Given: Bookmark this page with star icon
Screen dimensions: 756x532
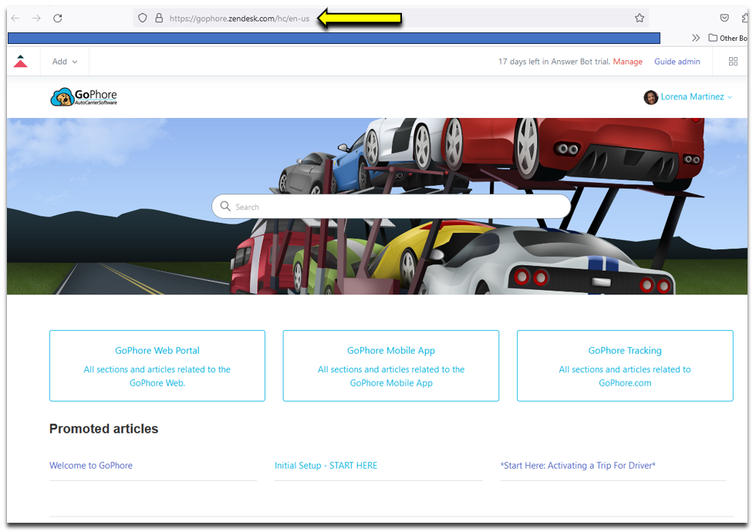Looking at the screenshot, I should (640, 18).
